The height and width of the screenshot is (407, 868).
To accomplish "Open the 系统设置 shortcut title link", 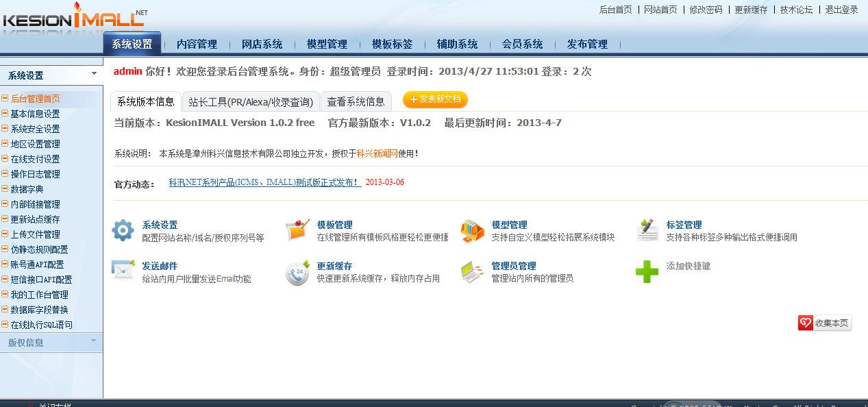I will pos(160,225).
